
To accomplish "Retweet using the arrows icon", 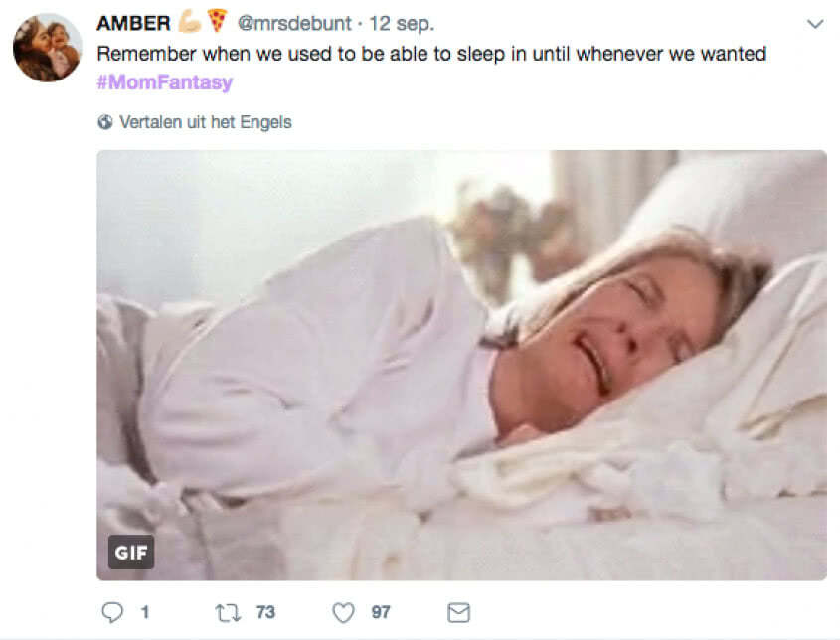I will click(228, 613).
